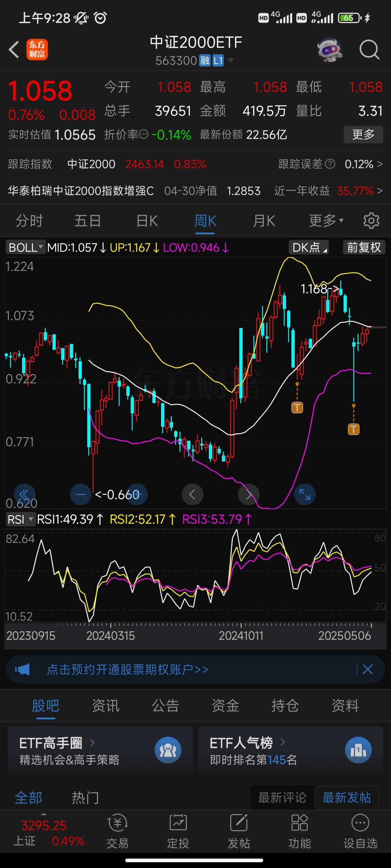Open 前复权 adjustment selector

point(364,247)
